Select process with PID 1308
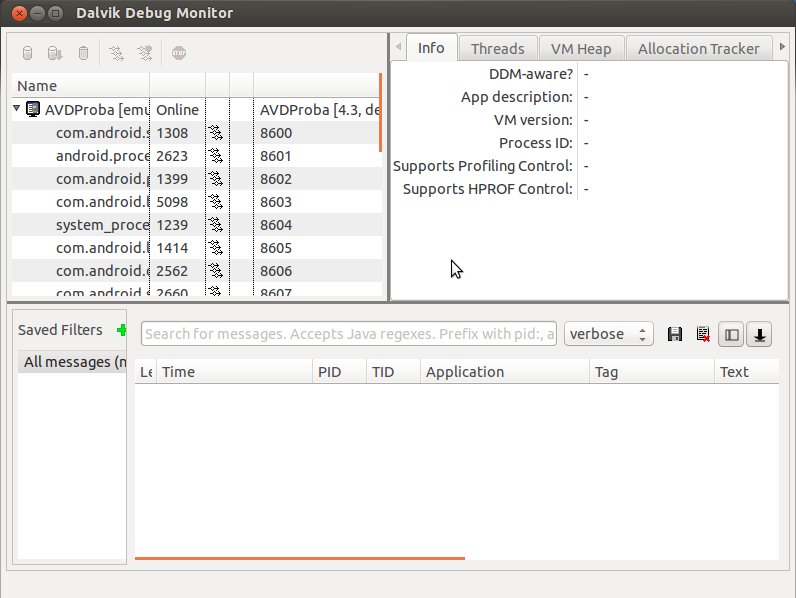The width and height of the screenshot is (796, 598). click(197, 133)
